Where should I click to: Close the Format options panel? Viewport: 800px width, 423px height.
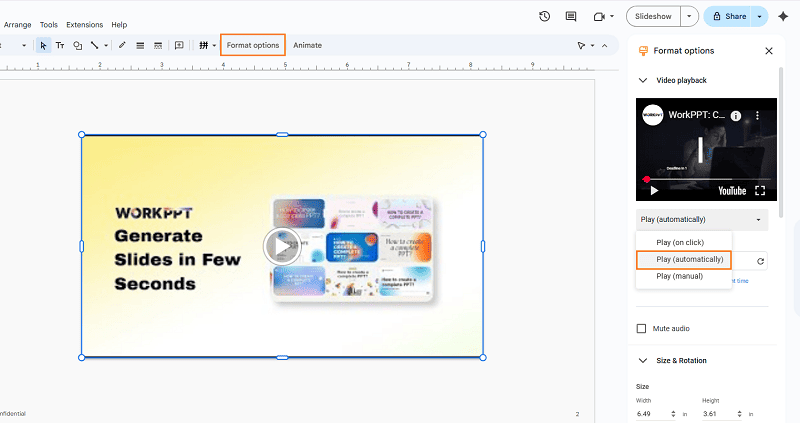pyautogui.click(x=769, y=51)
